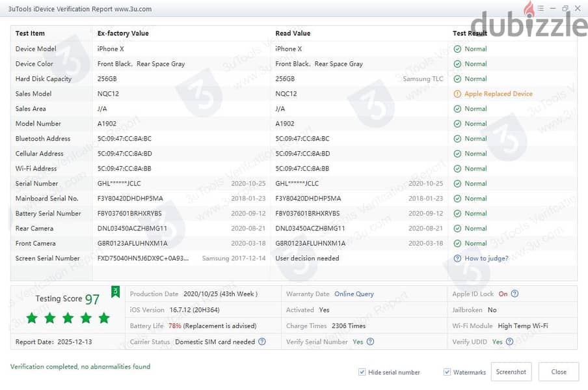The height and width of the screenshot is (390, 588).
Task: Click the question icon before How to judge?
Action: [457, 258]
